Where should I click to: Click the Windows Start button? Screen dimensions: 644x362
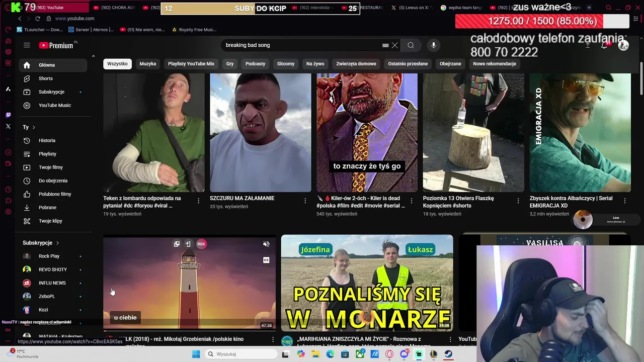[x=196, y=354]
